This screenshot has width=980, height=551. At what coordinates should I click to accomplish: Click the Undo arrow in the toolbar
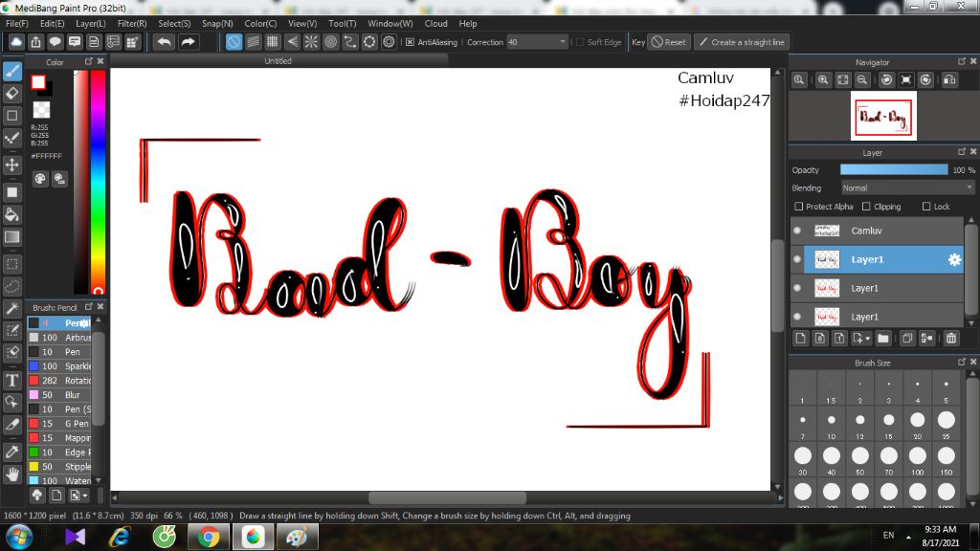tap(164, 42)
